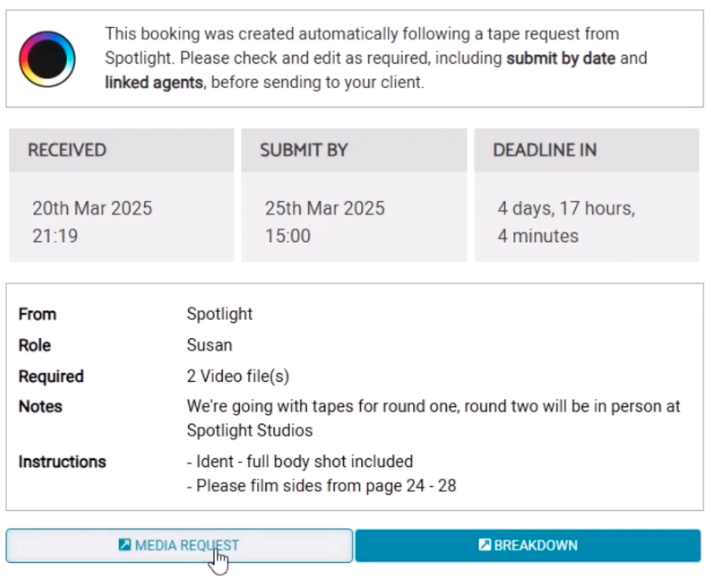This screenshot has width=711, height=576.
Task: Click the received time 21:19
Action: point(55,236)
